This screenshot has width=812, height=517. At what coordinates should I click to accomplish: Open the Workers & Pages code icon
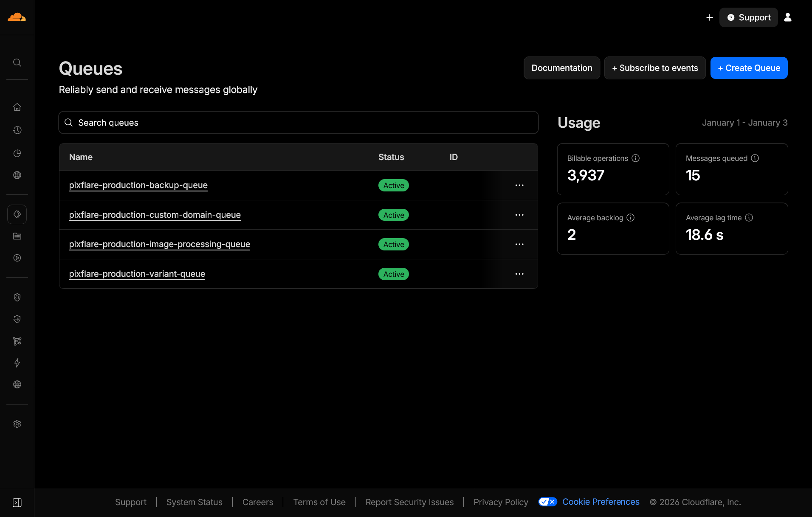(17, 214)
